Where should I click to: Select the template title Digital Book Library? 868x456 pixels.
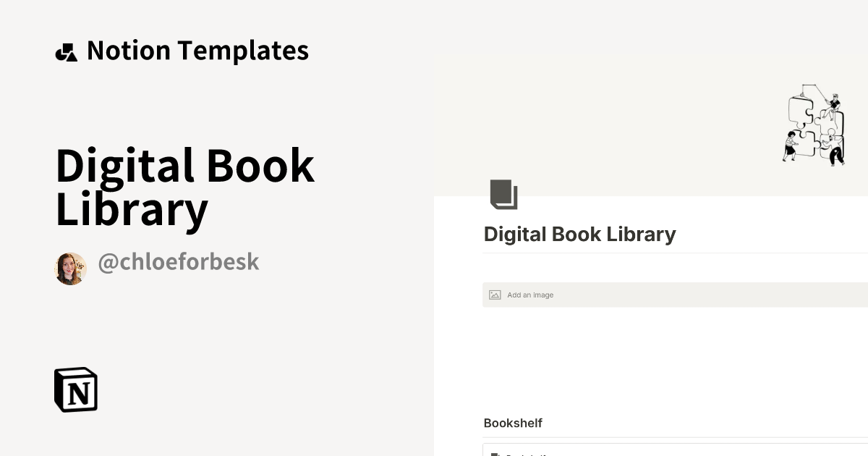184,187
